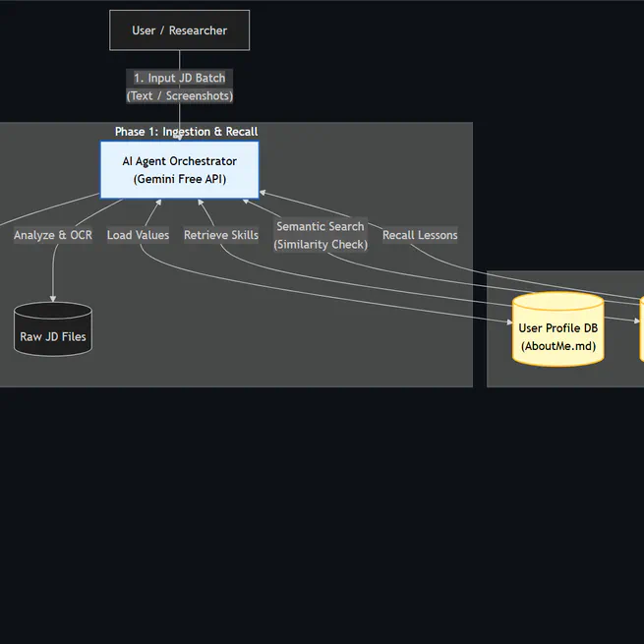
Task: Click the AI Agent Orchestrator node
Action: [179, 170]
